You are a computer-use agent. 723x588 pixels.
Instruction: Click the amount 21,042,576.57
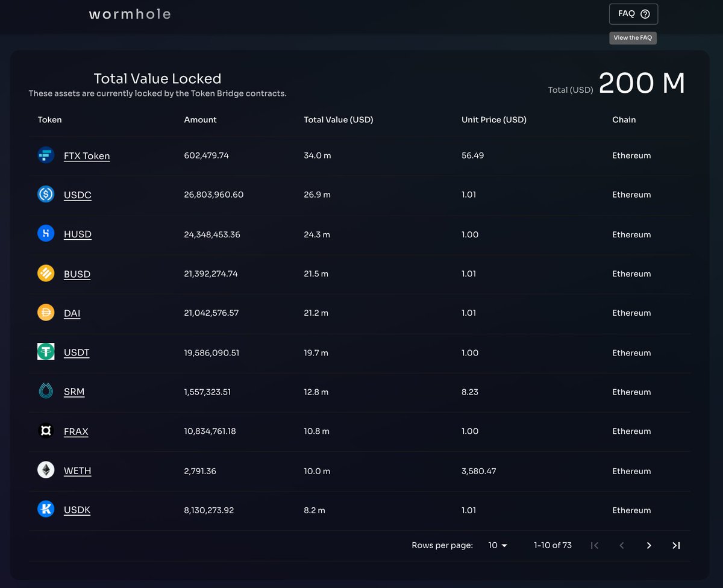point(211,313)
